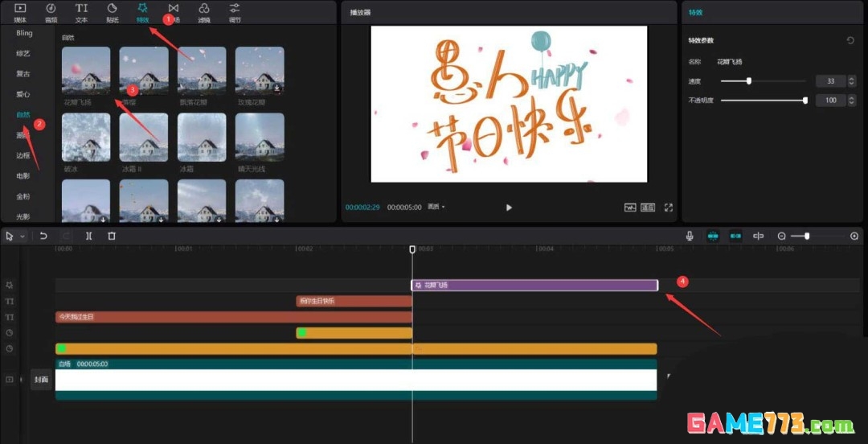Toggle the preview axis option
868x444 pixels.
[x=759, y=236]
